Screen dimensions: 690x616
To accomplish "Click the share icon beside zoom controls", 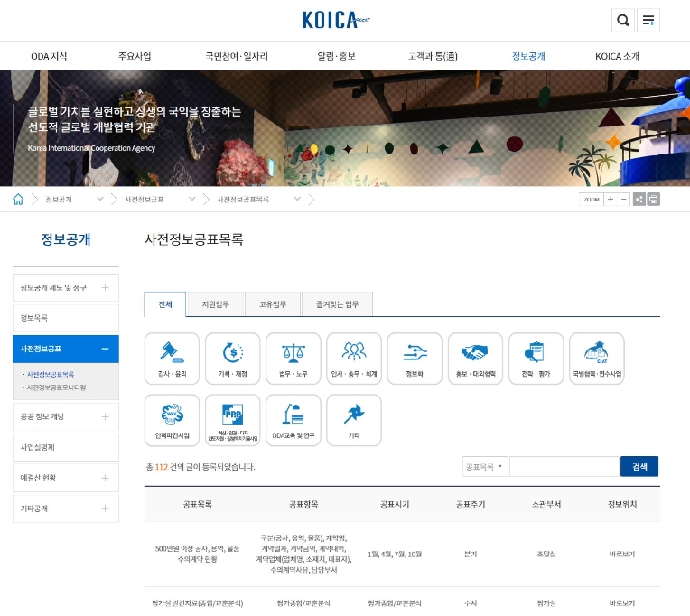I will click(x=639, y=199).
